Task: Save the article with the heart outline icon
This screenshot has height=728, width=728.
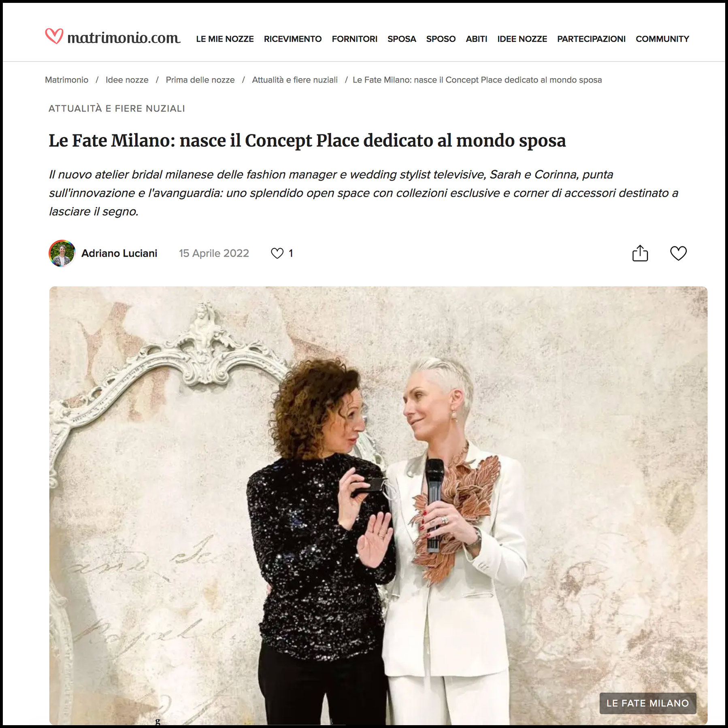Action: (678, 253)
